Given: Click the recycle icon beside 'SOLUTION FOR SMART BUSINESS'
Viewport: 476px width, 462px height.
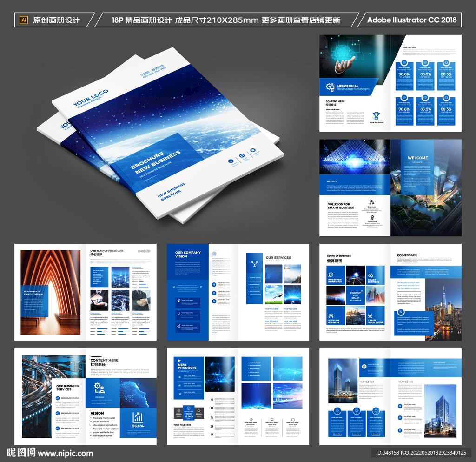Looking at the screenshot, I should tap(371, 202).
